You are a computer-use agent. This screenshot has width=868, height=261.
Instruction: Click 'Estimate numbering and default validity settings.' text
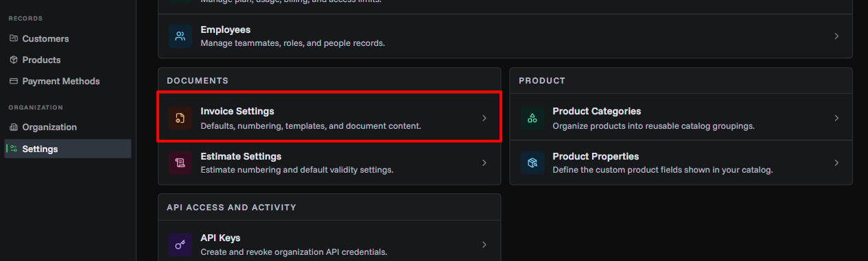[297, 170]
